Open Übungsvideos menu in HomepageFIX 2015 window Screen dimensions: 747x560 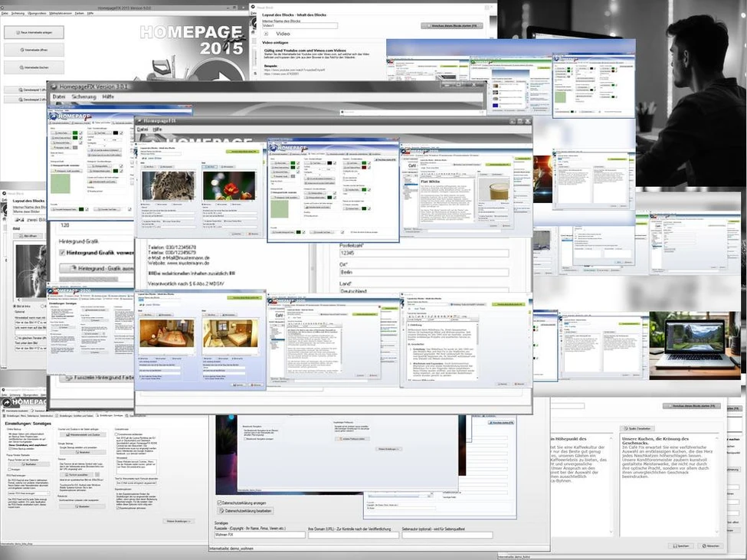pos(37,13)
